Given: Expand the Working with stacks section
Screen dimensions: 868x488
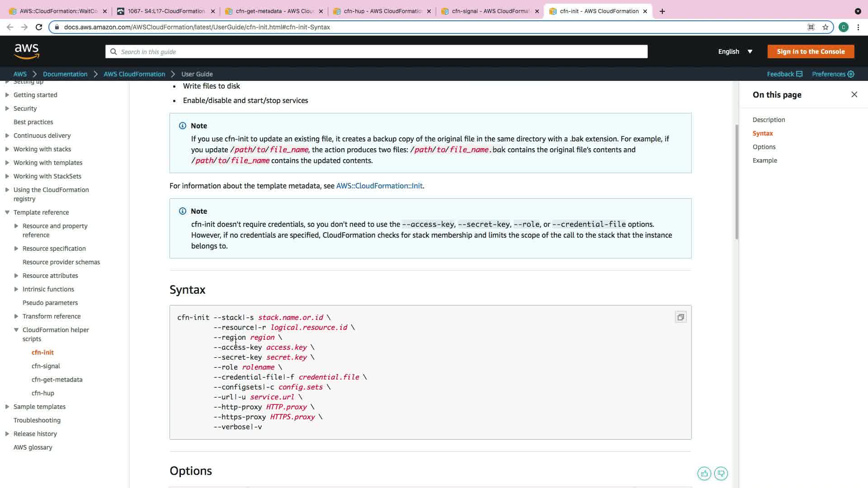Looking at the screenshot, I should [x=7, y=149].
